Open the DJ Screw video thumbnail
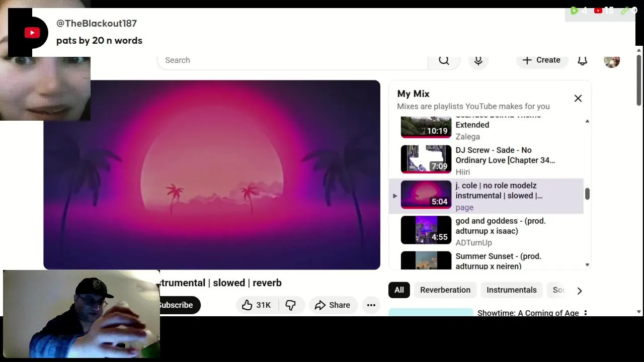The width and height of the screenshot is (644, 362). [x=426, y=159]
